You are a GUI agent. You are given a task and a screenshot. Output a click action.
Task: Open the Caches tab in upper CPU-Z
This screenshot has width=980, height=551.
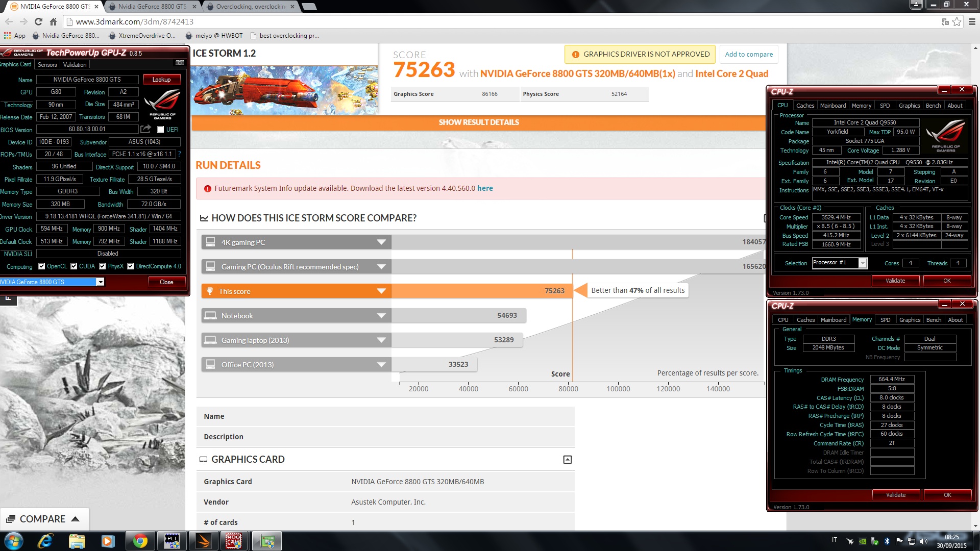[x=805, y=106]
